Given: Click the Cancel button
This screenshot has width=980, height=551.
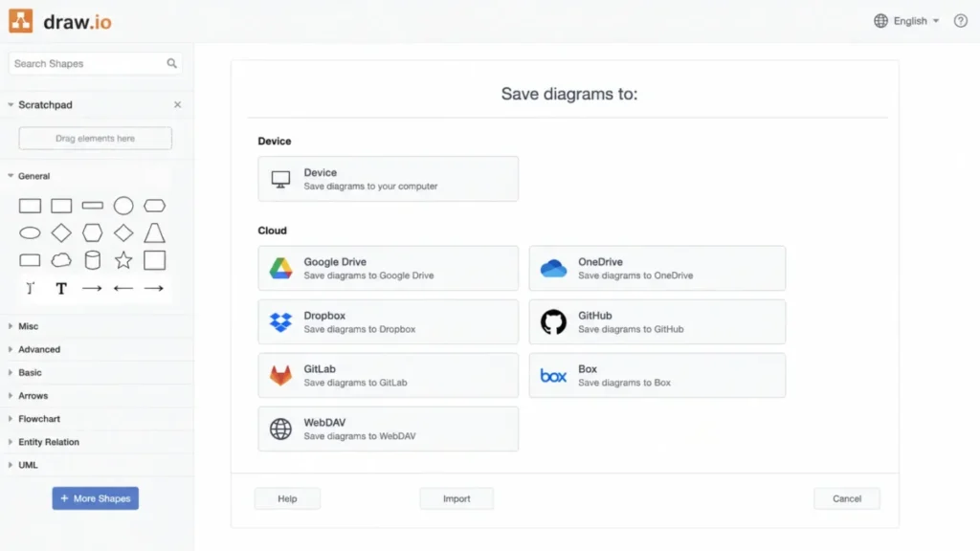Looking at the screenshot, I should [847, 498].
